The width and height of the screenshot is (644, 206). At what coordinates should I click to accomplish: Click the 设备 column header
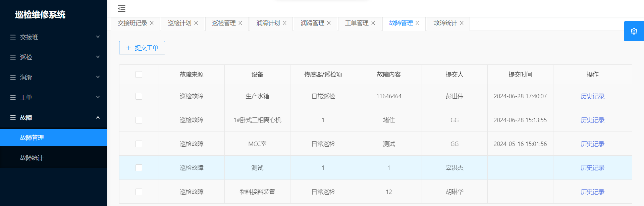257,74
